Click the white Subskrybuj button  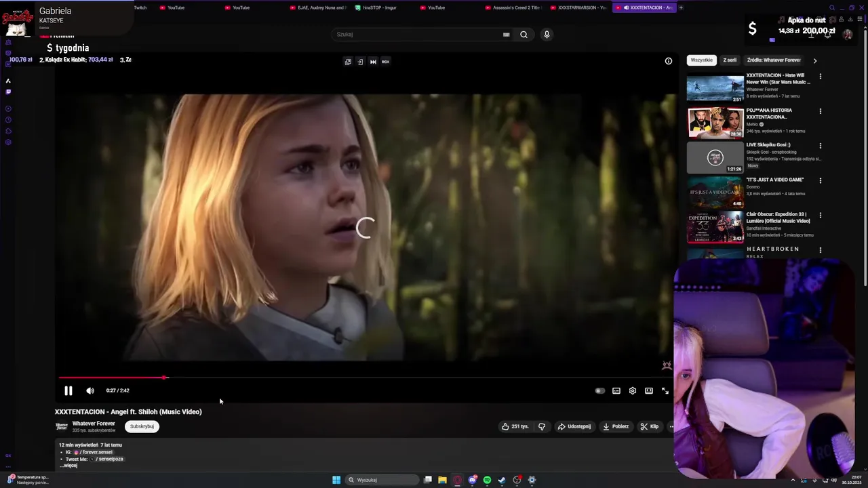coord(142,426)
